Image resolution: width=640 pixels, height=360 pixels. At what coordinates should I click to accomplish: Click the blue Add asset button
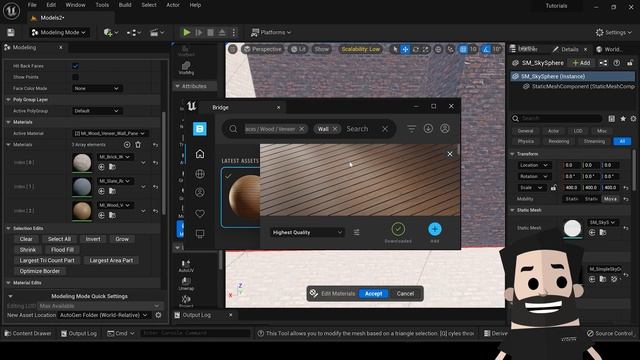[435, 229]
